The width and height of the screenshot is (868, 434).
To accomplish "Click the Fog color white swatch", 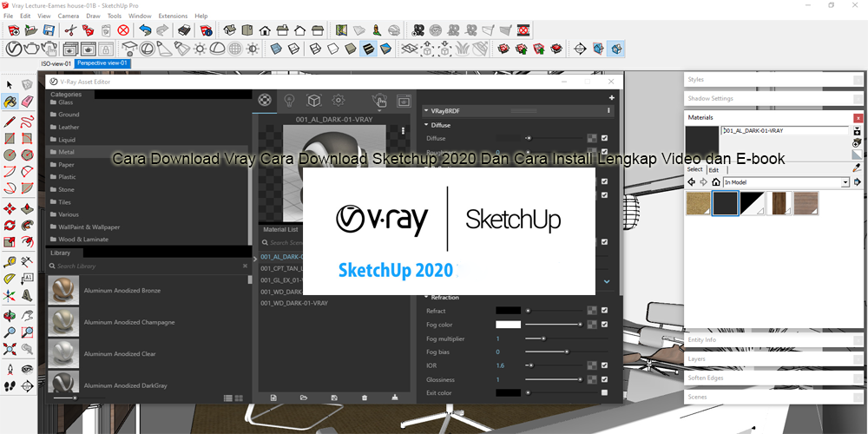I will pyautogui.click(x=508, y=325).
